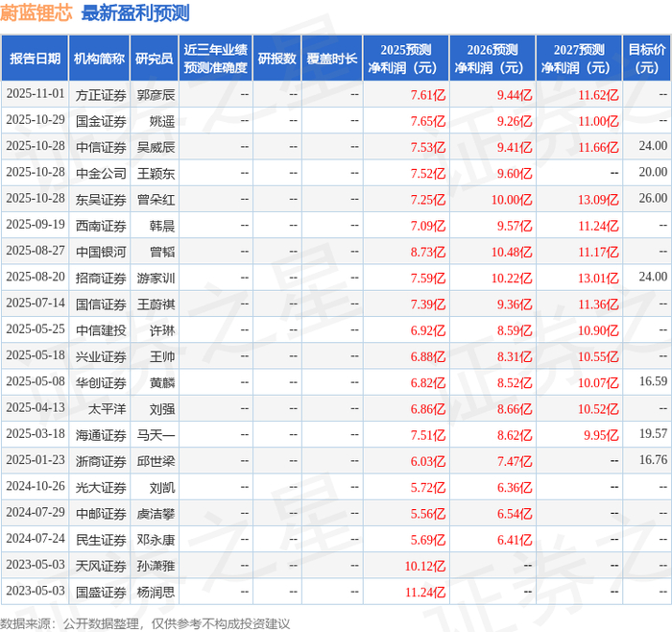Click 东吴证券 institution cell
Image resolution: width=672 pixels, height=632 pixels.
[x=101, y=200]
